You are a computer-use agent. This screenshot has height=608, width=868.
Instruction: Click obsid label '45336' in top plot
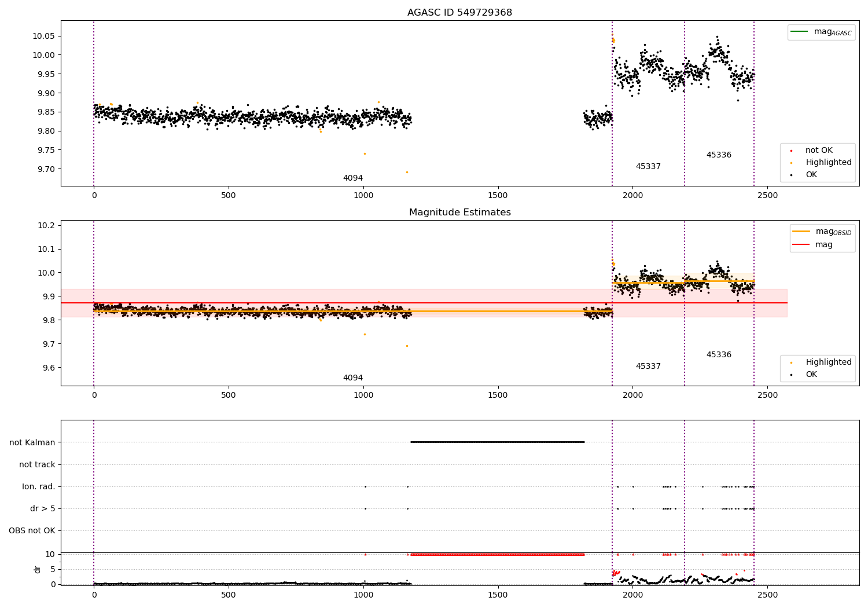pos(719,155)
